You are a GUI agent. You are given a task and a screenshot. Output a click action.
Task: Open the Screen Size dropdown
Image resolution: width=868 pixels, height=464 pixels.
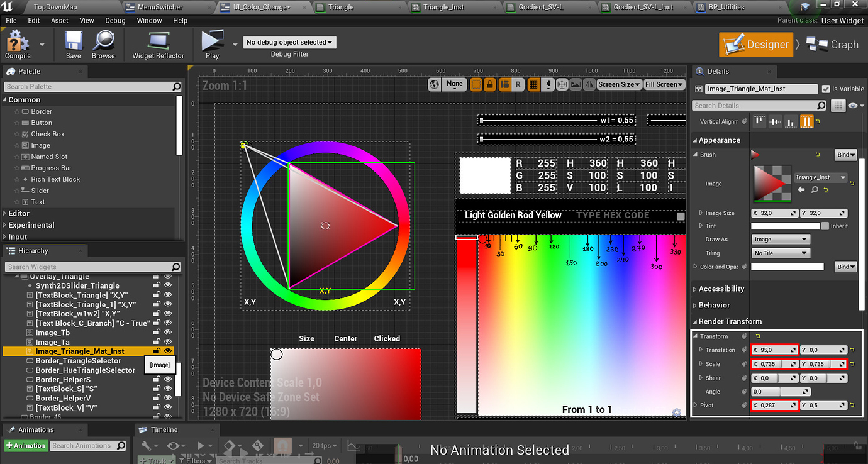point(619,84)
